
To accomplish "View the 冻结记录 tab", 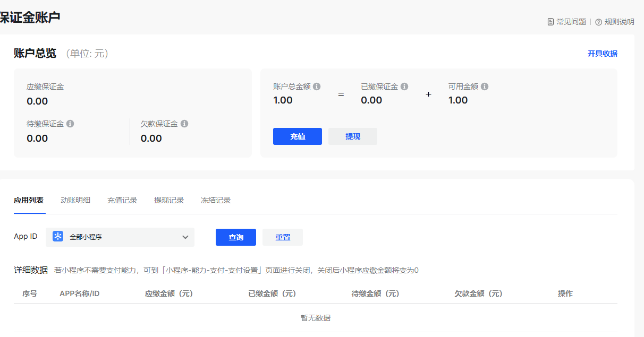I will (216, 200).
